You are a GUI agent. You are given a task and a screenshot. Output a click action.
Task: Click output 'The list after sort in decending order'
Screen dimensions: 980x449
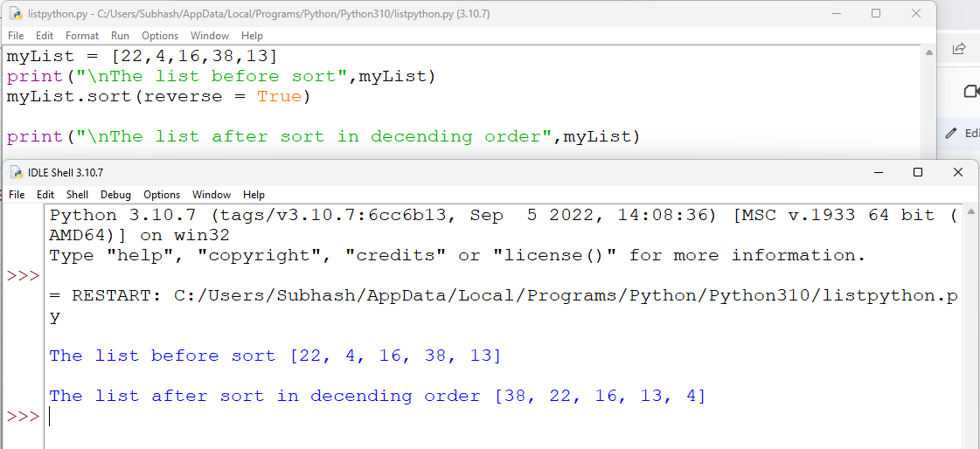378,396
